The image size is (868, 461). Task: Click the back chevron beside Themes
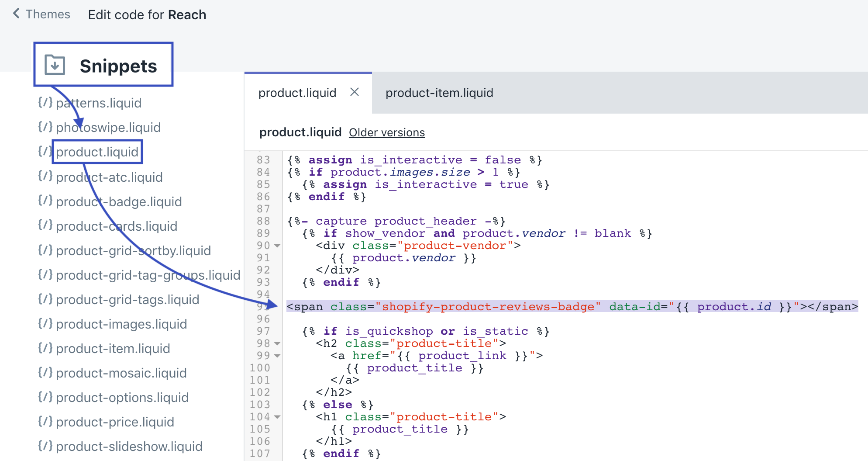coord(17,14)
